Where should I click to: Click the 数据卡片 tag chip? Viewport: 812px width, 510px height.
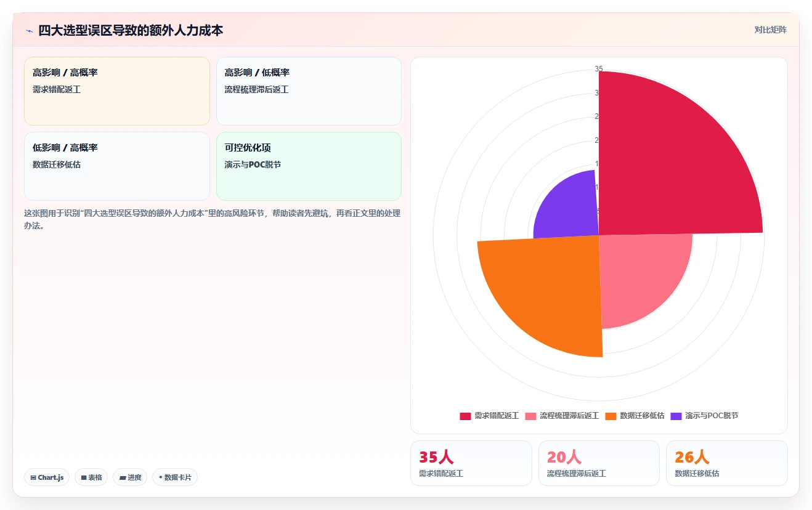[175, 477]
